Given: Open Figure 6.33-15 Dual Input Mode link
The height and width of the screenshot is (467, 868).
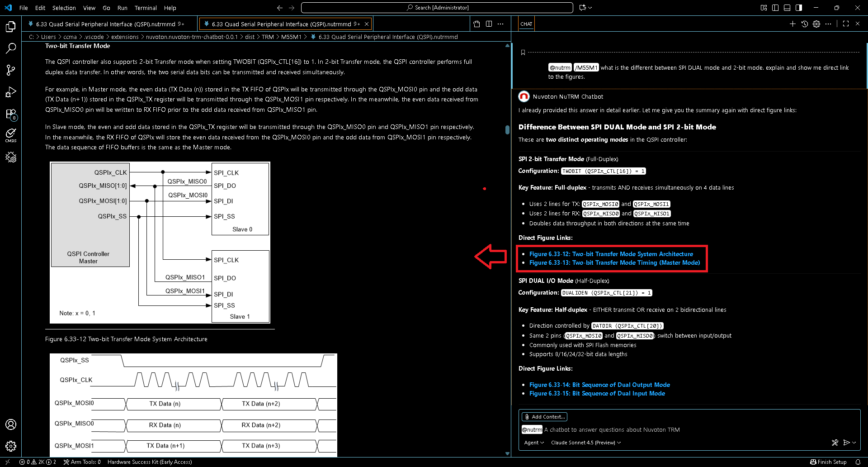Looking at the screenshot, I should point(597,394).
